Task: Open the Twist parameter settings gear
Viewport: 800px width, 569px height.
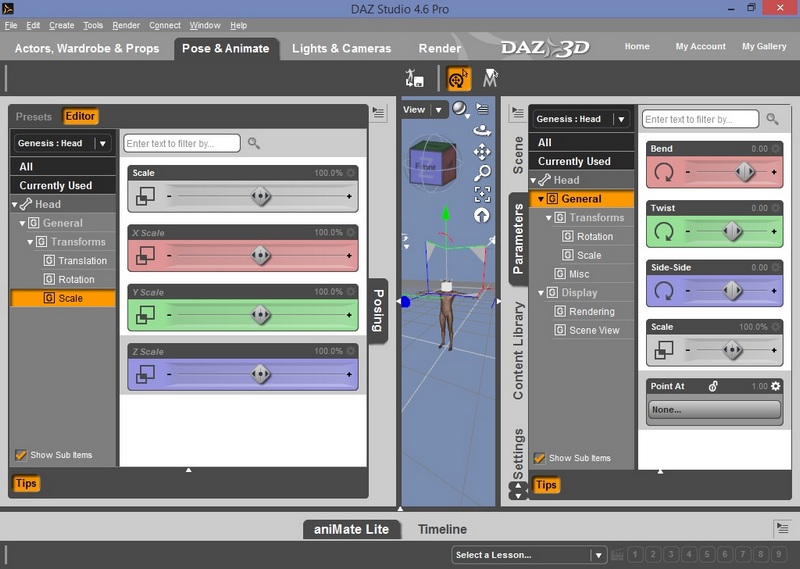Action: 776,208
